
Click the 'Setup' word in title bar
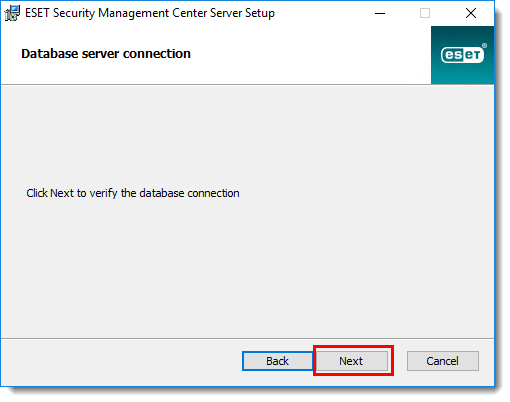click(x=260, y=14)
